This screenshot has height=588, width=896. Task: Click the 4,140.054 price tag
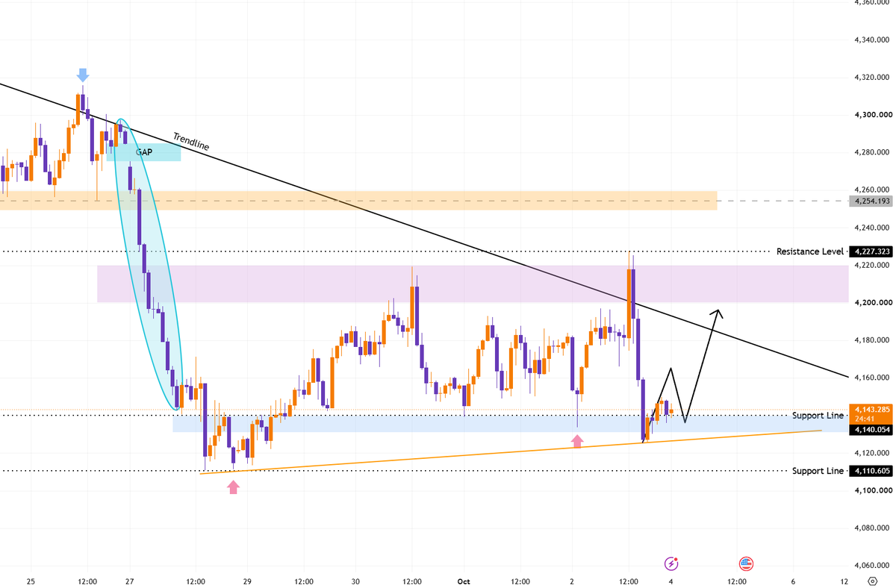coord(870,429)
